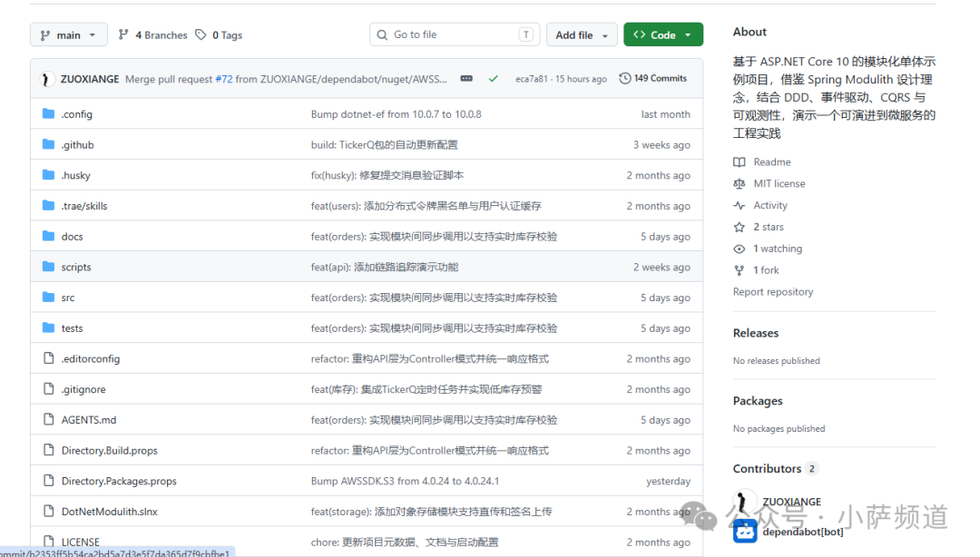Image resolution: width=980 pixels, height=557 pixels.
Task: Open the main branch dropdown
Action: tap(69, 35)
